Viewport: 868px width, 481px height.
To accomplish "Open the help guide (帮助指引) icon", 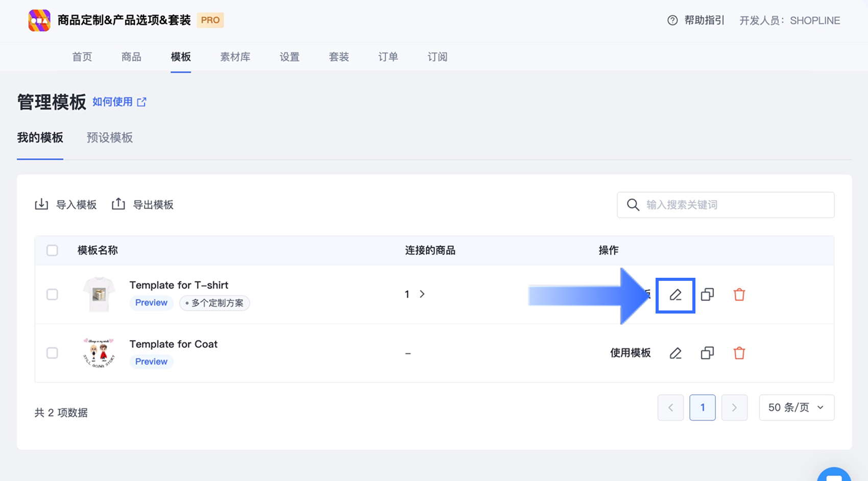I will pyautogui.click(x=672, y=20).
